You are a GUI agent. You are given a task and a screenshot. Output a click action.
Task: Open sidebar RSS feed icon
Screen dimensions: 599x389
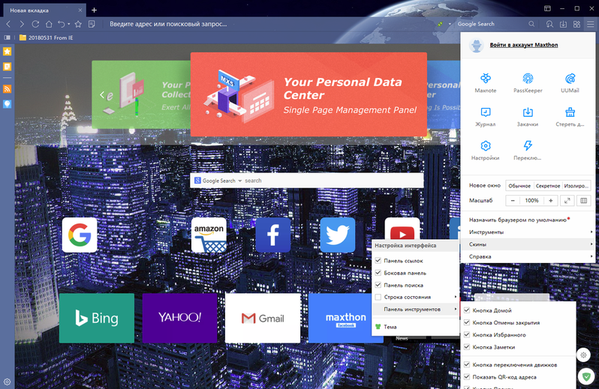coord(7,89)
